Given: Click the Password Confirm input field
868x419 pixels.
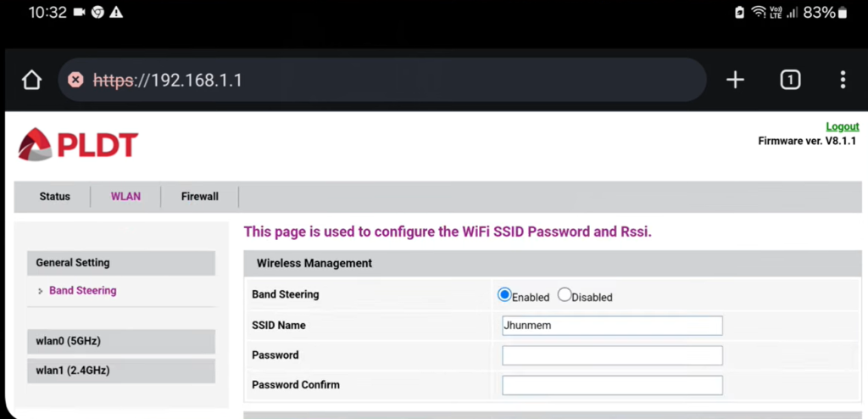Looking at the screenshot, I should coord(612,385).
